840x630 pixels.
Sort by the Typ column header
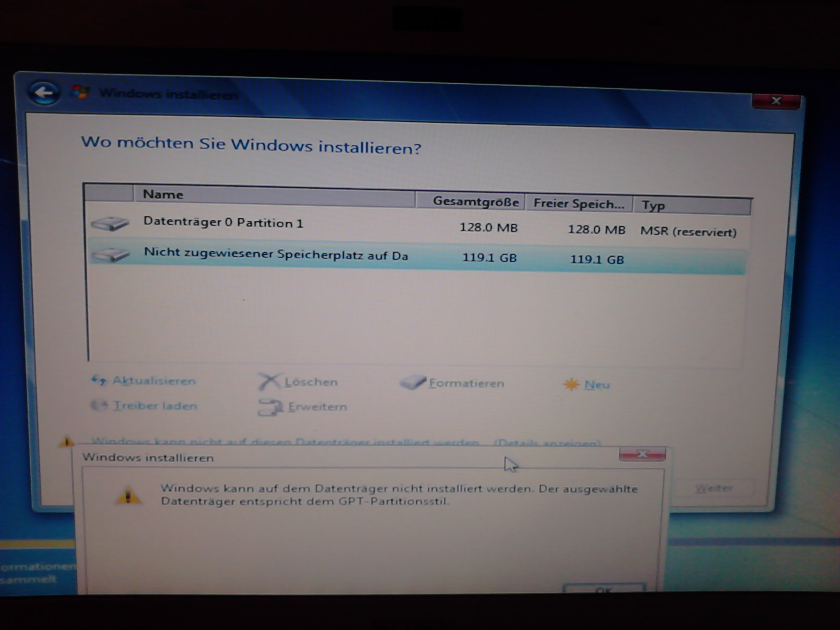pyautogui.click(x=692, y=206)
